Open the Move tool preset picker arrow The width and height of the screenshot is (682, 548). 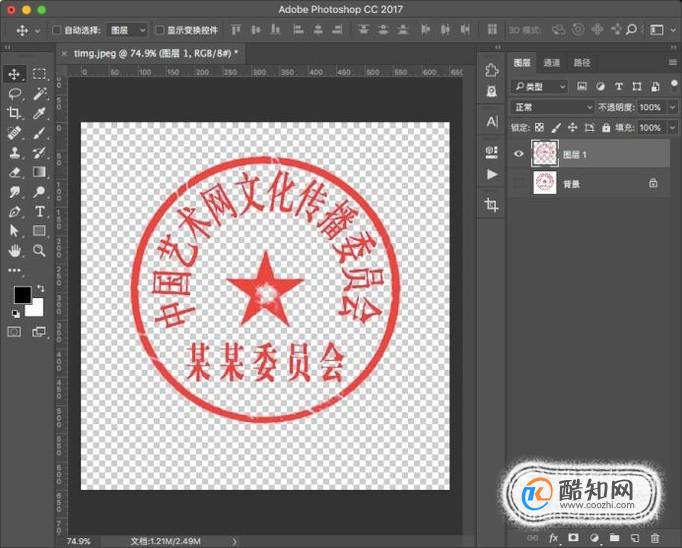[x=37, y=30]
